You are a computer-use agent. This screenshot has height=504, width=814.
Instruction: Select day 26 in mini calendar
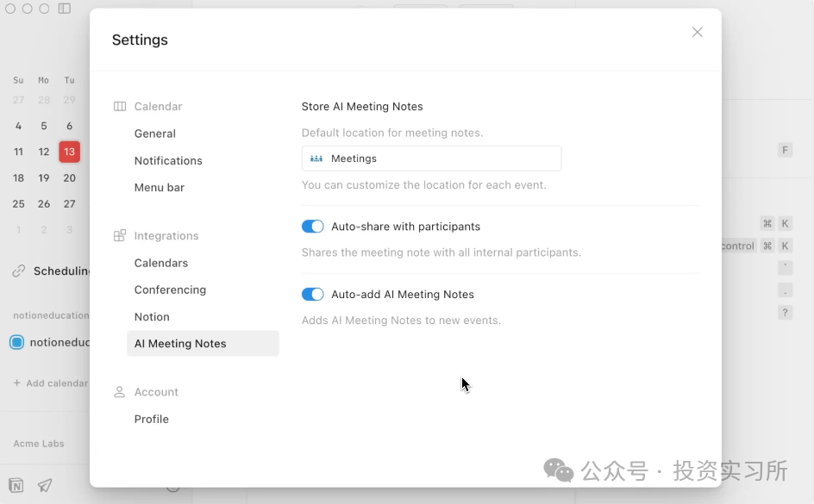pos(44,204)
